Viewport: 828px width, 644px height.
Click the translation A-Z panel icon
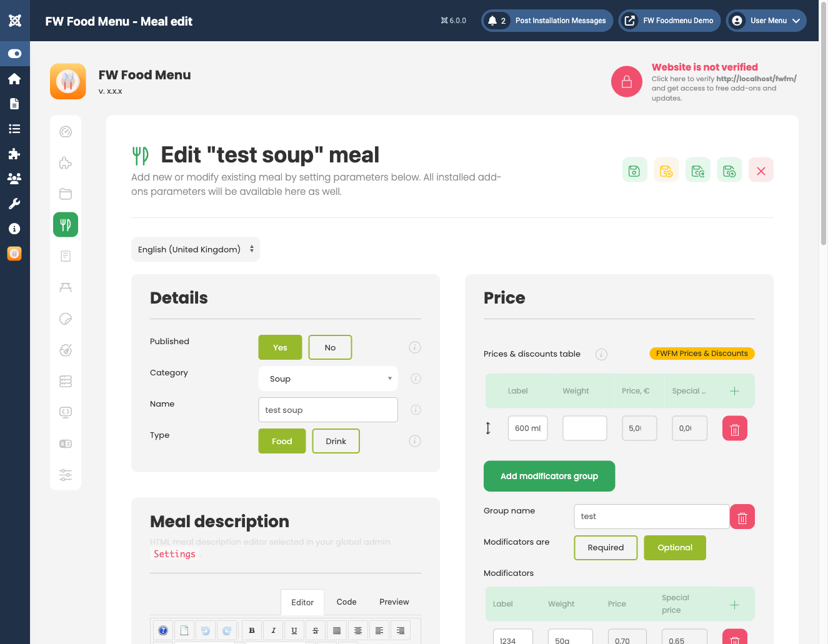(66, 443)
